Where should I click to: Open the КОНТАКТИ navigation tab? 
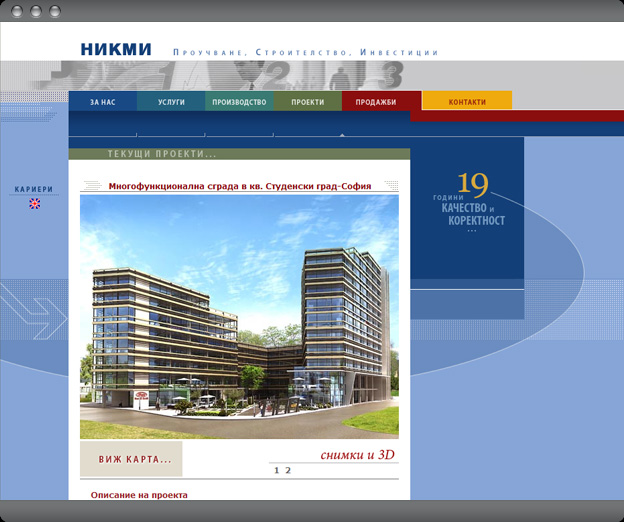pyautogui.click(x=467, y=101)
